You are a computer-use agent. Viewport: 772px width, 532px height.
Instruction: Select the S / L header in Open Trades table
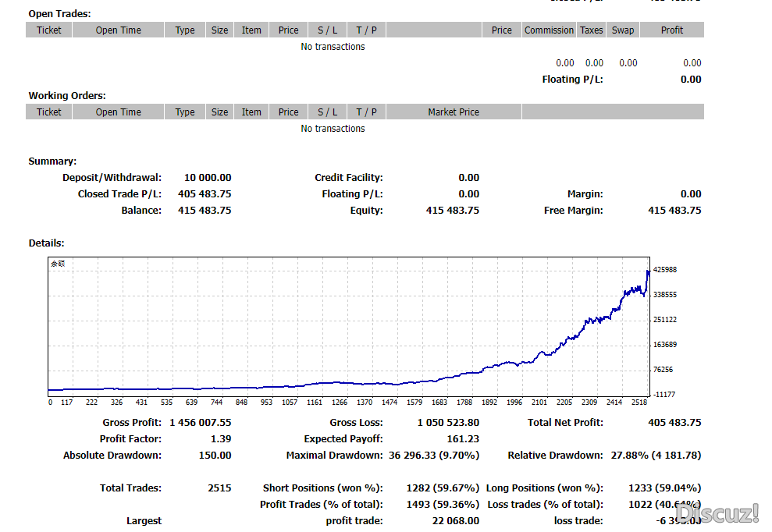pyautogui.click(x=327, y=30)
